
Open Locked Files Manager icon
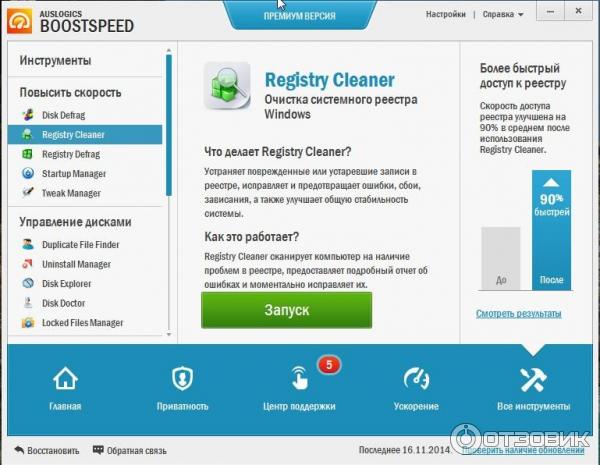point(28,323)
